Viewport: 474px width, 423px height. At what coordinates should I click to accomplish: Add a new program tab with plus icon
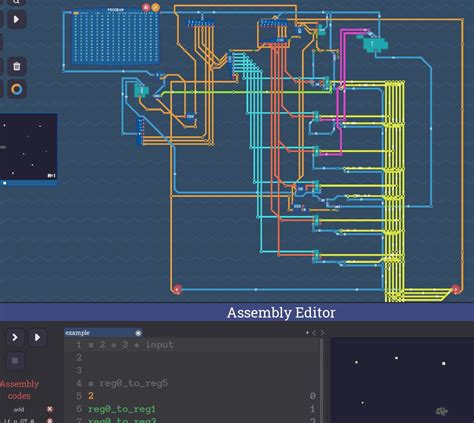tap(307, 333)
